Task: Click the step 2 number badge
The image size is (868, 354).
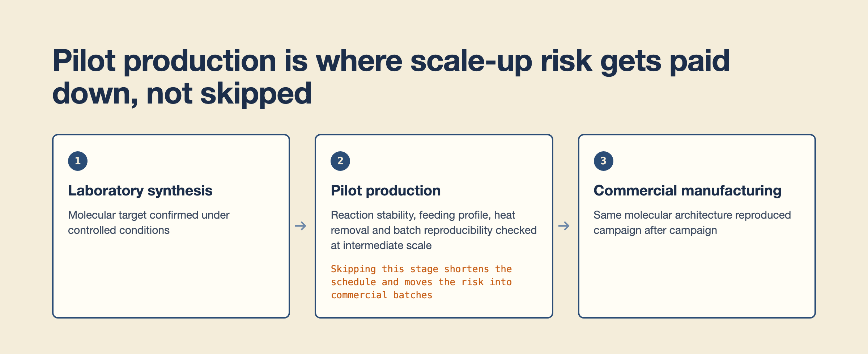Action: 340,161
